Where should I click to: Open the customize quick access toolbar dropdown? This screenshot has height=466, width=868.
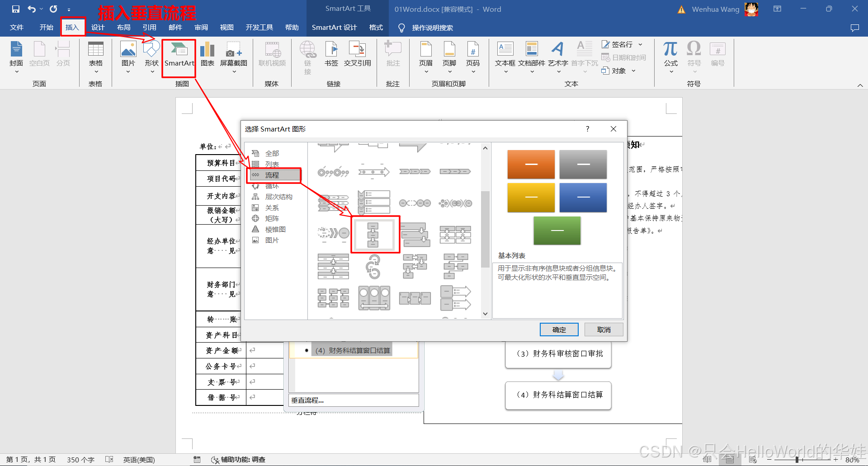[69, 9]
